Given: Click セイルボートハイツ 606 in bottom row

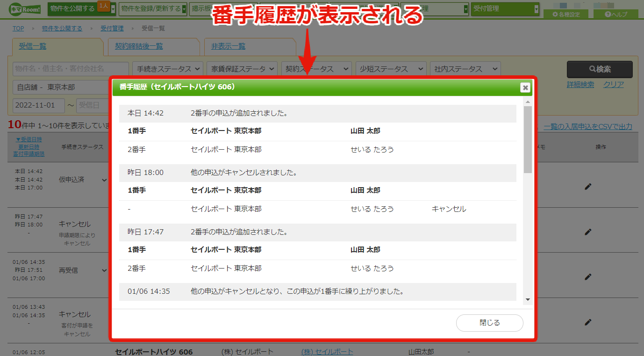Looking at the screenshot, I should tap(154, 352).
